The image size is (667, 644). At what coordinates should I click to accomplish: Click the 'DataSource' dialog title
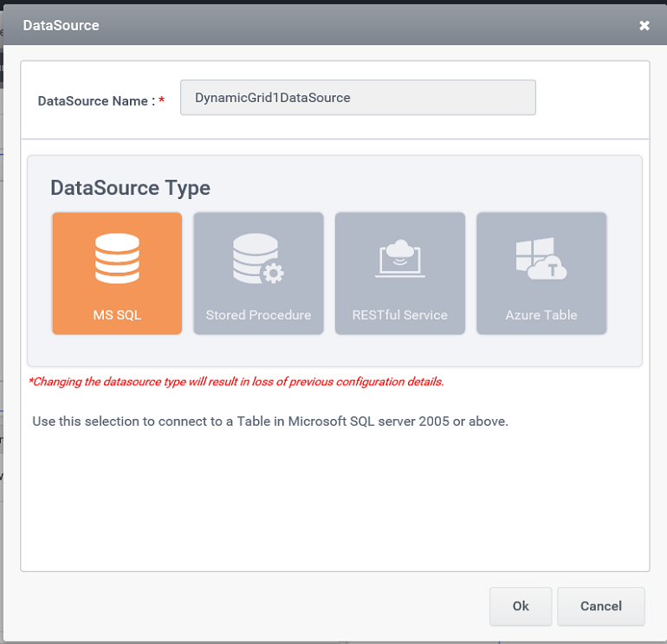[61, 25]
